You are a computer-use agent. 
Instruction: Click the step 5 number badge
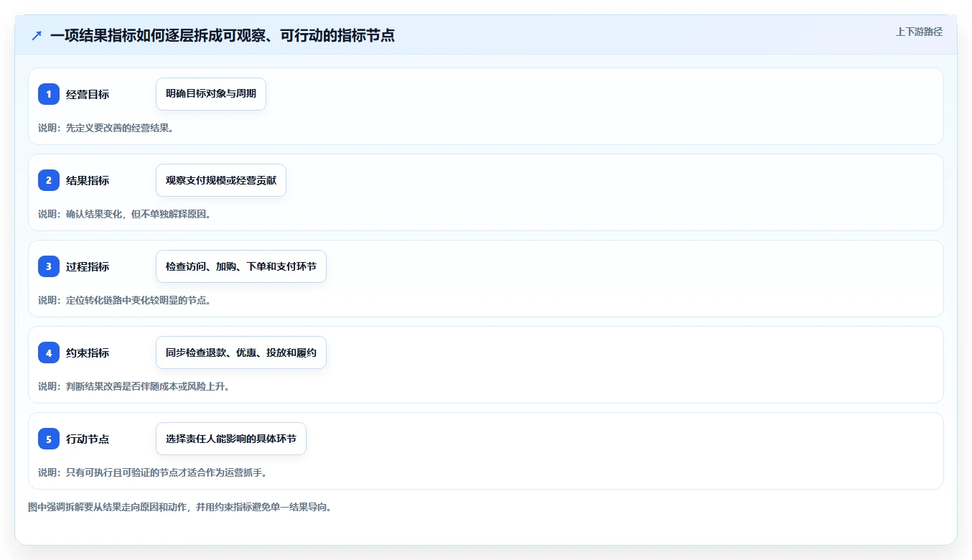coord(49,439)
